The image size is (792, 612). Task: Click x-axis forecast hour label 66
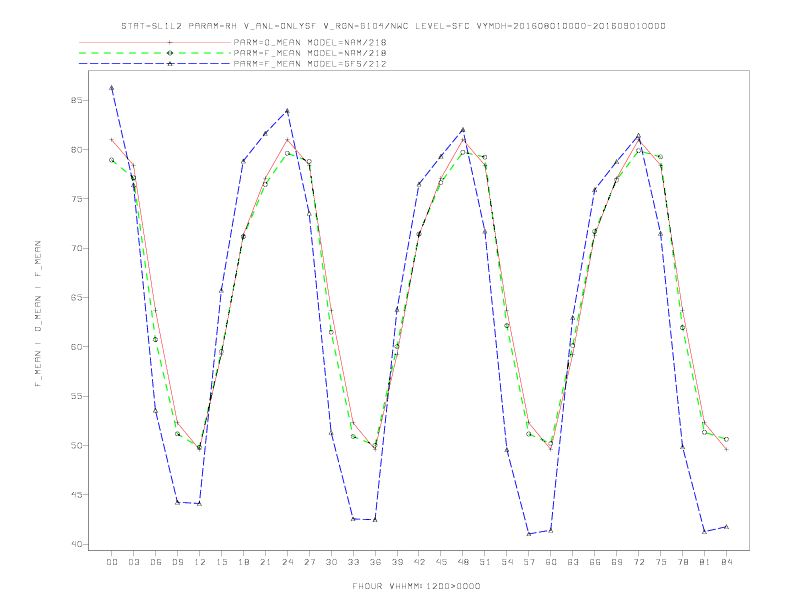click(x=595, y=562)
